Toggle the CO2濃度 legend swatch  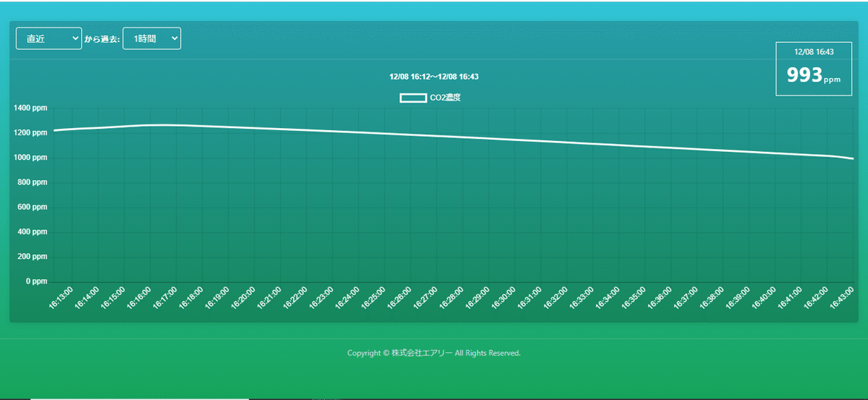coord(413,98)
